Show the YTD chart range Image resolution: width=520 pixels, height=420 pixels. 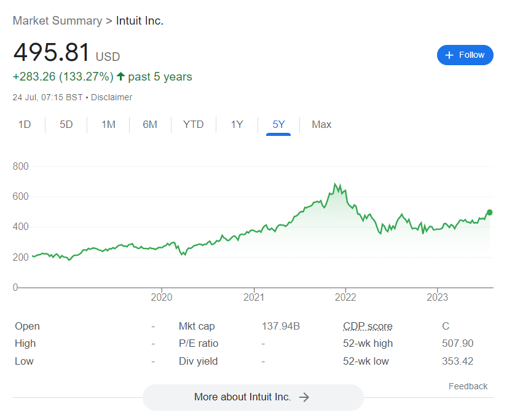coord(194,124)
